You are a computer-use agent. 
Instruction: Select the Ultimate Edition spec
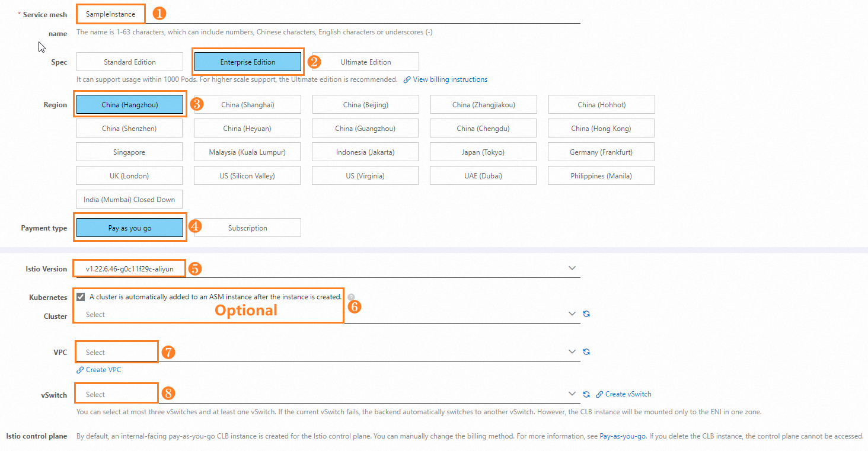(x=366, y=62)
